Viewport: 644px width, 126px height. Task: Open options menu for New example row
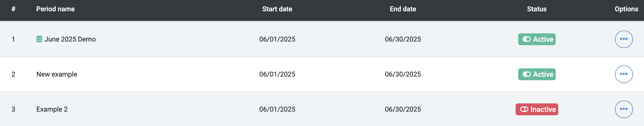(624, 74)
